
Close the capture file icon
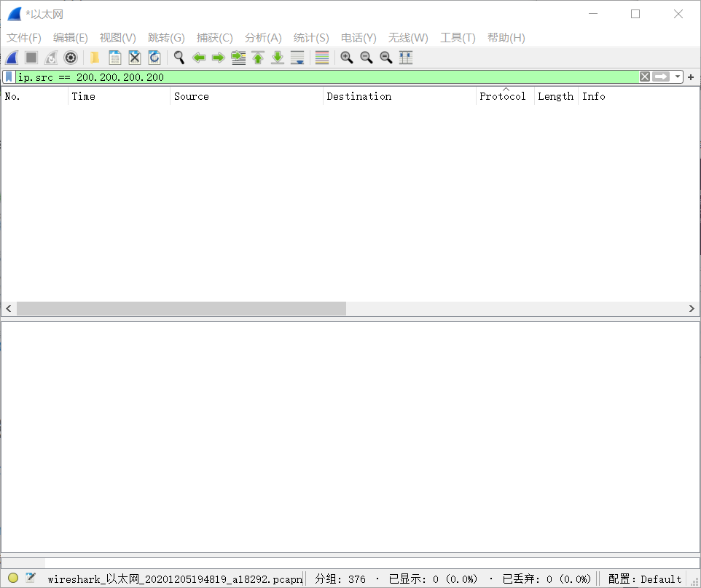[x=135, y=58]
